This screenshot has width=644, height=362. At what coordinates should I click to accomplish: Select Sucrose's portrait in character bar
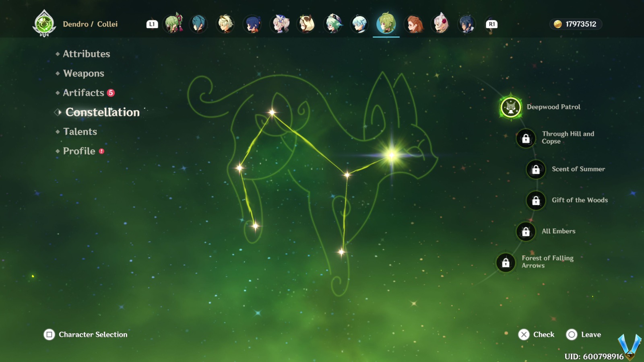click(x=333, y=24)
